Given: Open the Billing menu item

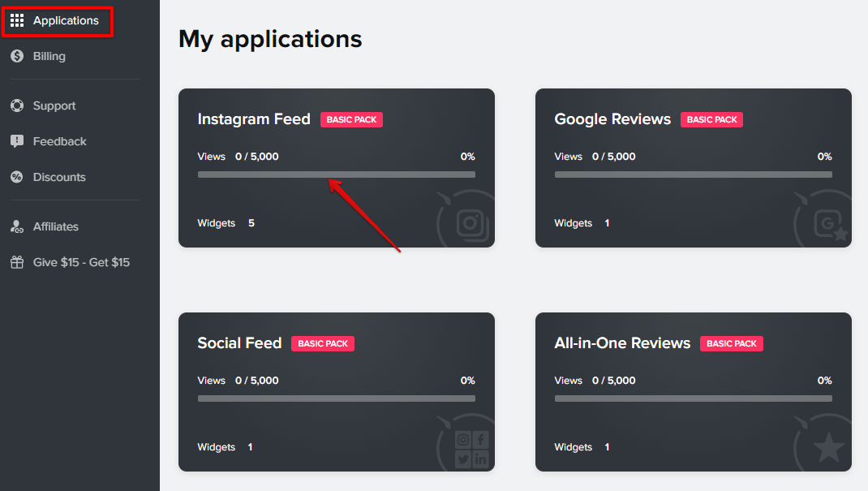Looking at the screenshot, I should pyautogui.click(x=49, y=56).
